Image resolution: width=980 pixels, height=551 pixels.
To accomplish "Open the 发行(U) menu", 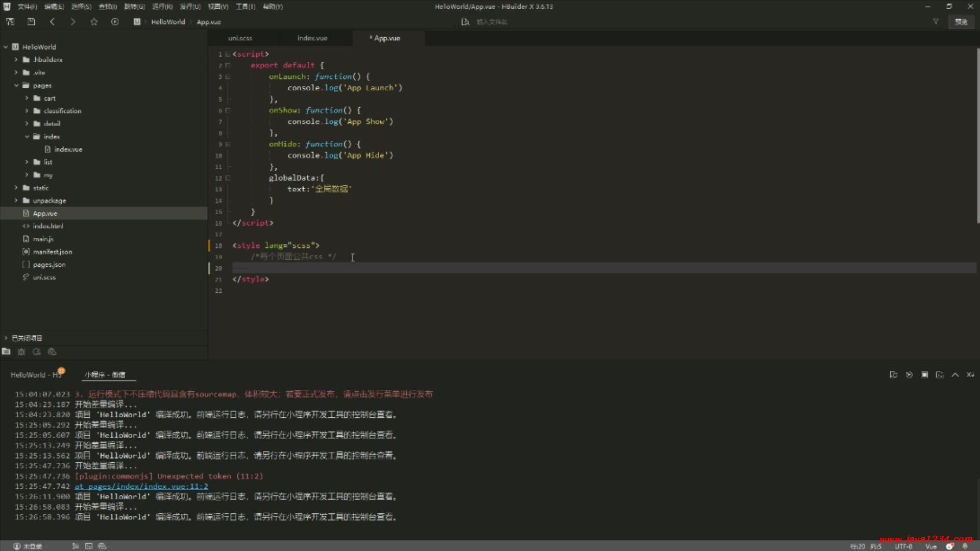I will coord(190,7).
